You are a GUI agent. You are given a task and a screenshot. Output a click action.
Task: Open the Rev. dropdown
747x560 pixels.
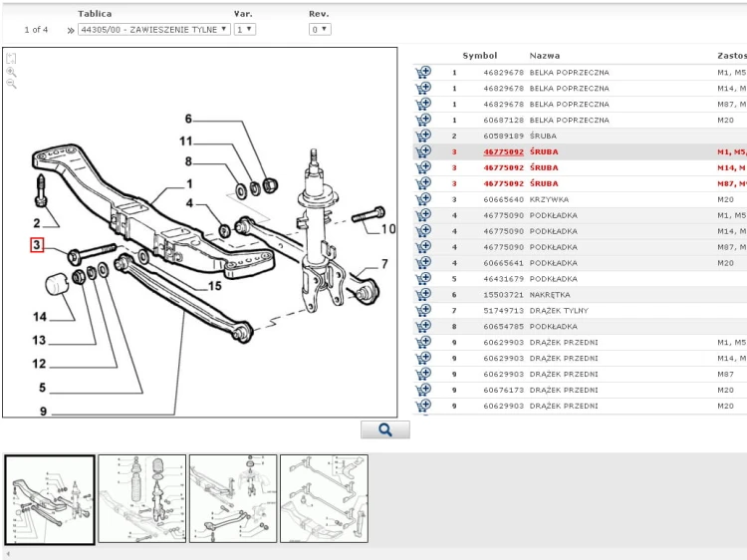(x=320, y=30)
